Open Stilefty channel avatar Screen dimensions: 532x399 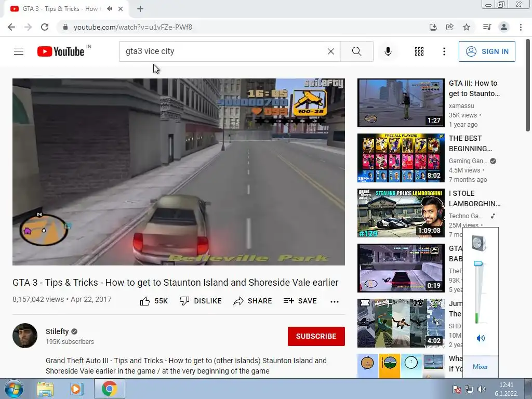click(x=25, y=336)
